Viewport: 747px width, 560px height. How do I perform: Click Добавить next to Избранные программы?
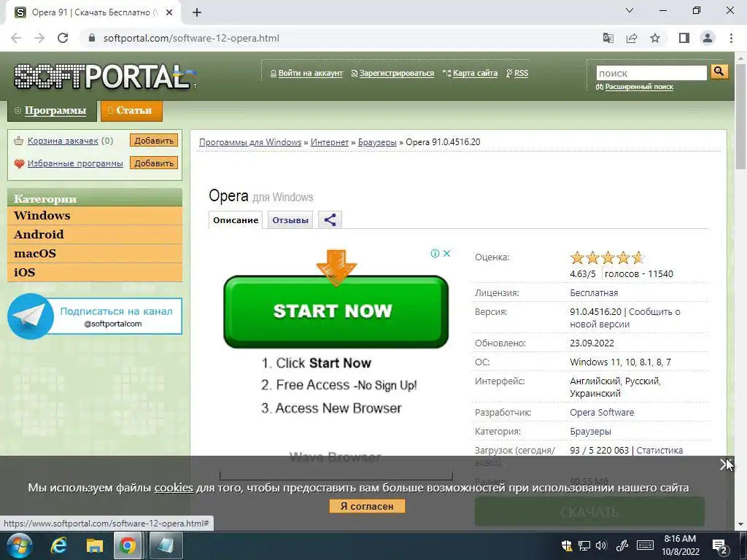pyautogui.click(x=154, y=163)
